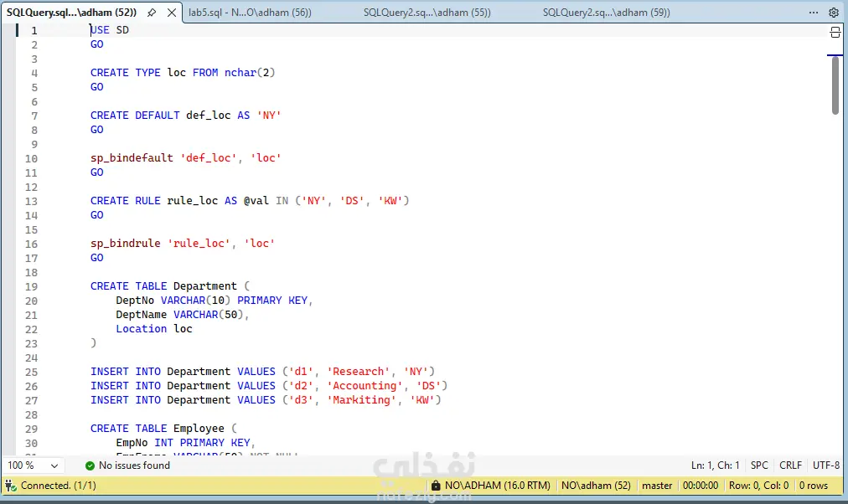Click DeptNo column on line 20
This screenshot has width=848, height=504.
coord(135,301)
